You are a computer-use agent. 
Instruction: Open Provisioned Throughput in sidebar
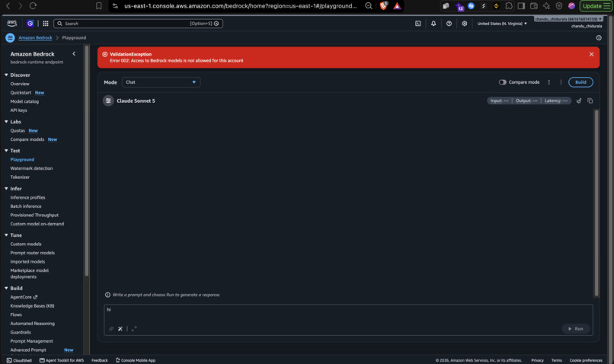(x=34, y=216)
